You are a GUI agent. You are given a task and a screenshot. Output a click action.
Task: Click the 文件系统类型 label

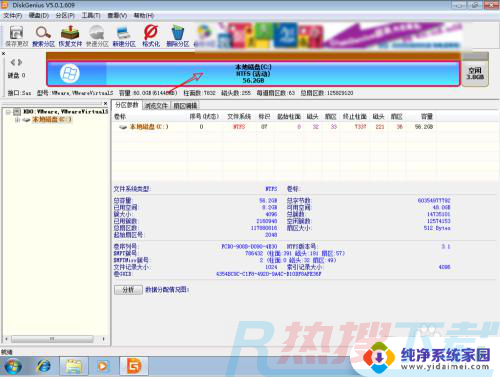(x=132, y=189)
